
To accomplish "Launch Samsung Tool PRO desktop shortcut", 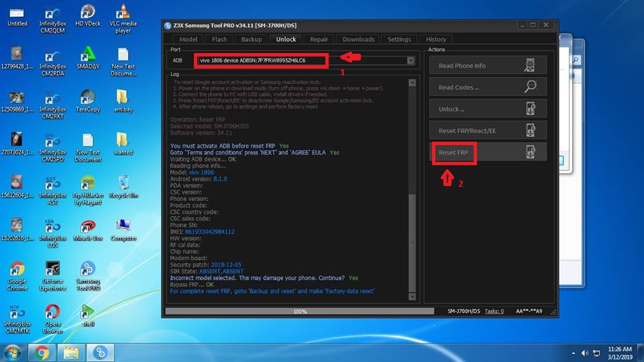I will tap(88, 277).
